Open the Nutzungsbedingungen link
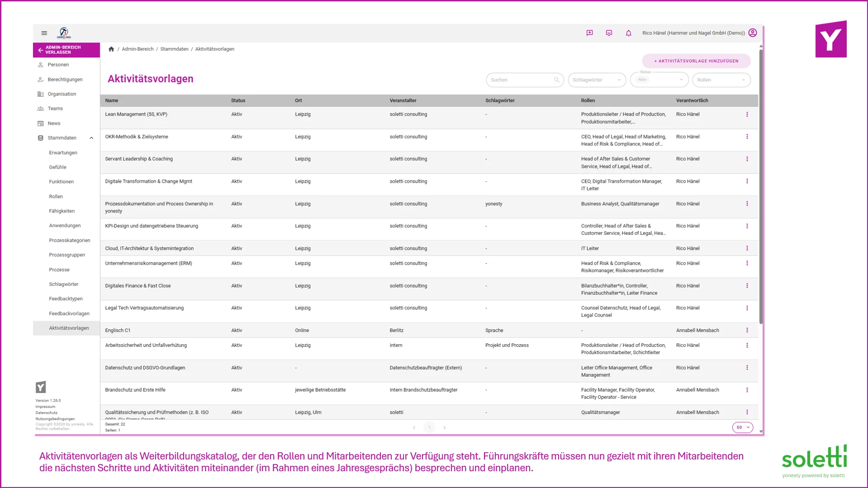This screenshot has width=868, height=488. [x=55, y=419]
